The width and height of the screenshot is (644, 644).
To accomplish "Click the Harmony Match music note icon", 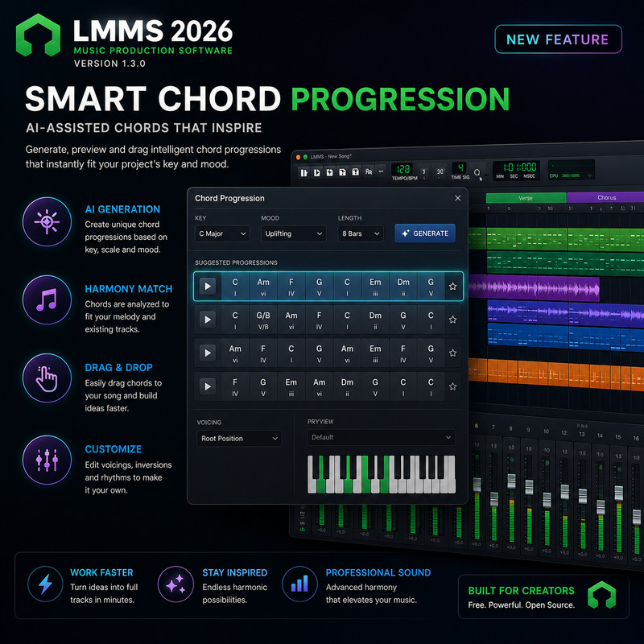I will click(47, 299).
